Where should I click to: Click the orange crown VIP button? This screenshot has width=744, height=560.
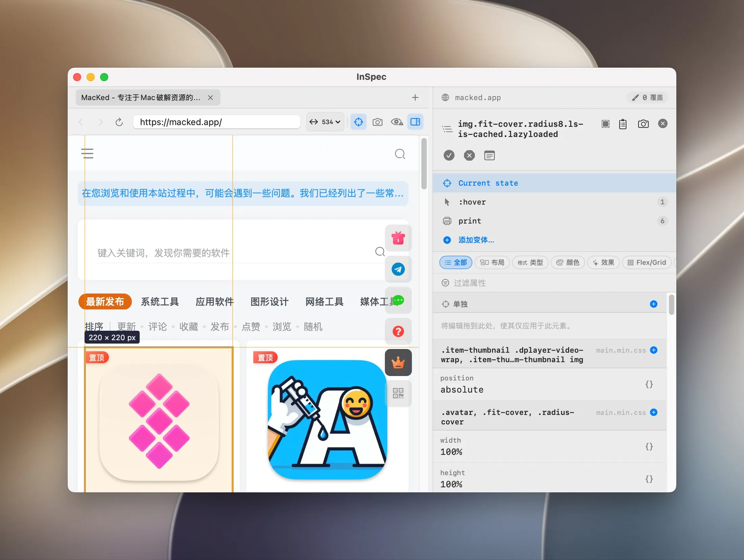(x=398, y=363)
